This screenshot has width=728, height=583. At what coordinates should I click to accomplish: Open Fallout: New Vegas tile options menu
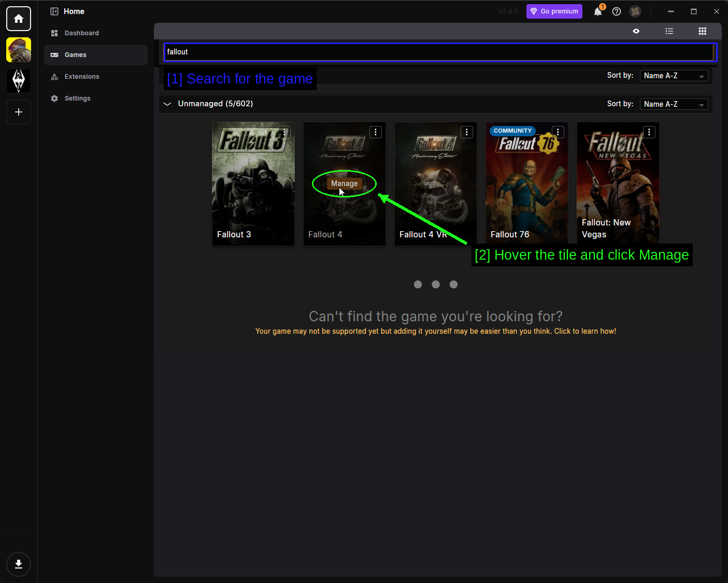pyautogui.click(x=649, y=132)
